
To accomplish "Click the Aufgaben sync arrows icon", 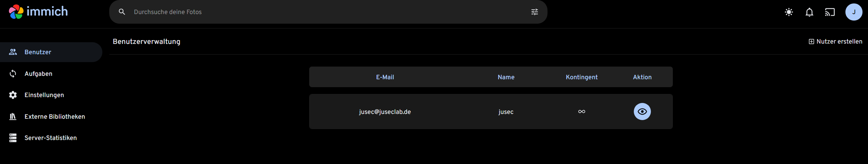I will point(13,74).
